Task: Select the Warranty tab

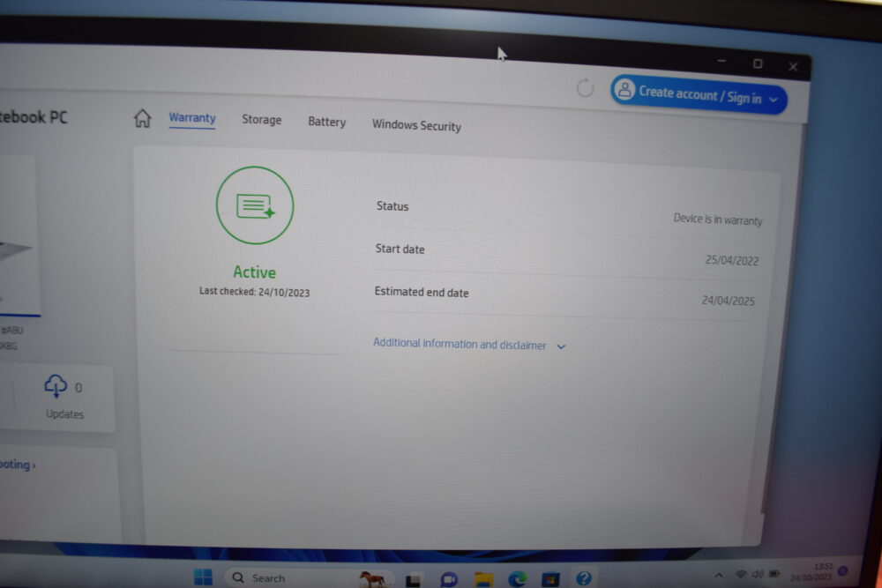Action: tap(192, 118)
